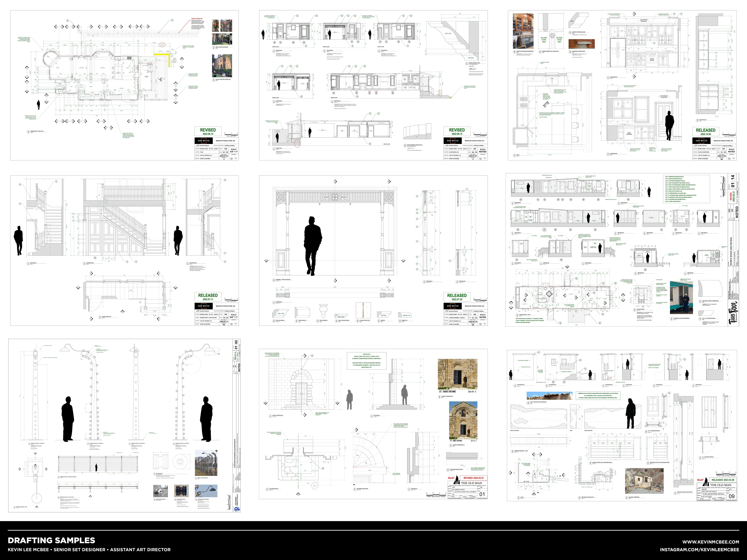
Task: Open the Ext. Church Entrance top reference photo
Action: coord(458,374)
